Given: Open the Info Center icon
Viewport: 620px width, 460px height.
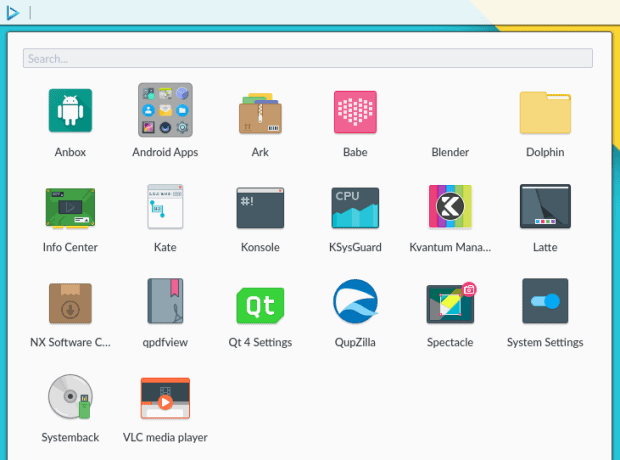Looking at the screenshot, I should 70,208.
